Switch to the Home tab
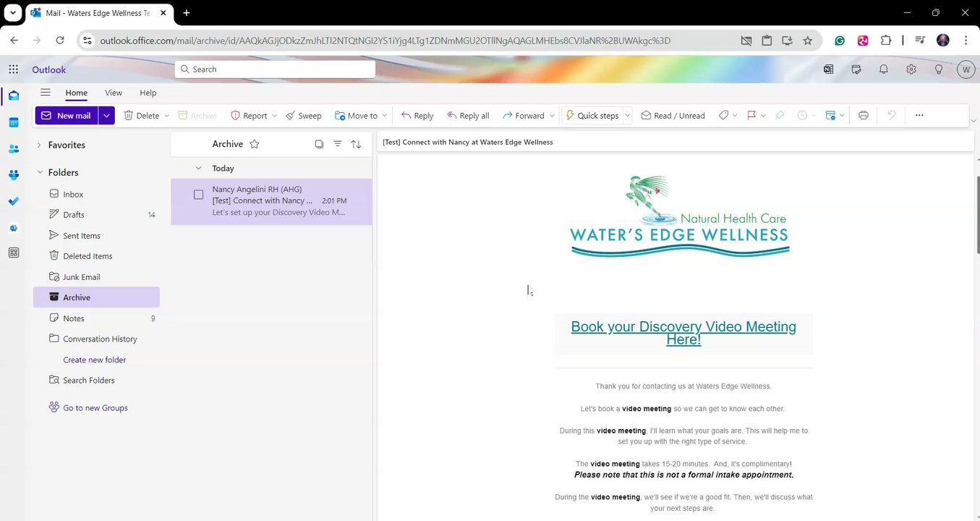Viewport: 980px width, 521px height. 76,93
